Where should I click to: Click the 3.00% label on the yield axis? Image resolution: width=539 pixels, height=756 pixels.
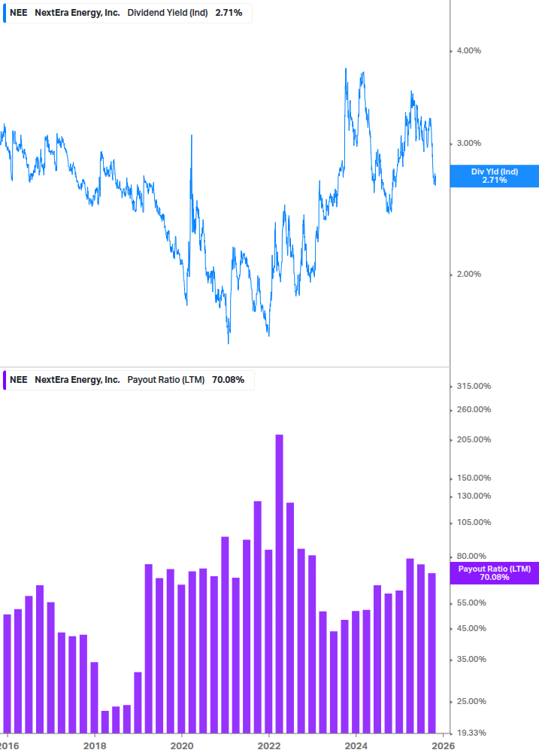point(468,143)
